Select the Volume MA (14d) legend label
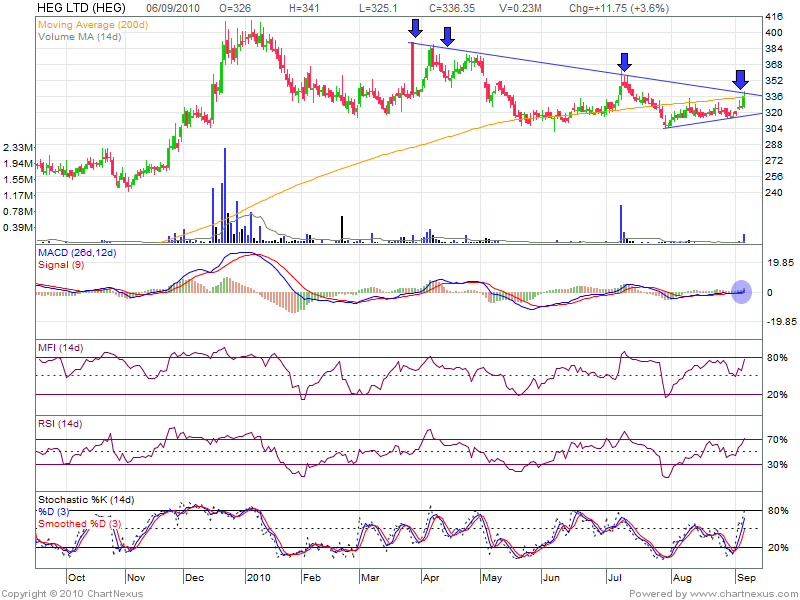The width and height of the screenshot is (800, 600). tap(81, 35)
